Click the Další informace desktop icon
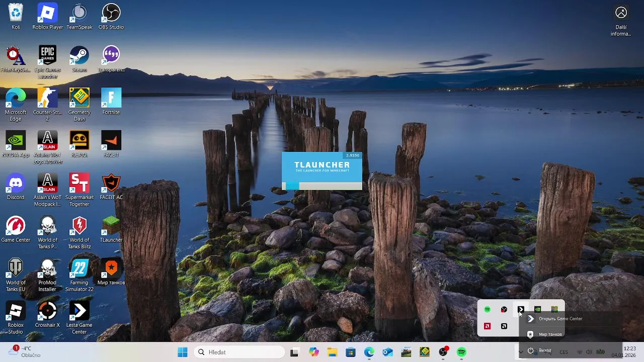Screen dimensions: 644x362 coord(621,22)
